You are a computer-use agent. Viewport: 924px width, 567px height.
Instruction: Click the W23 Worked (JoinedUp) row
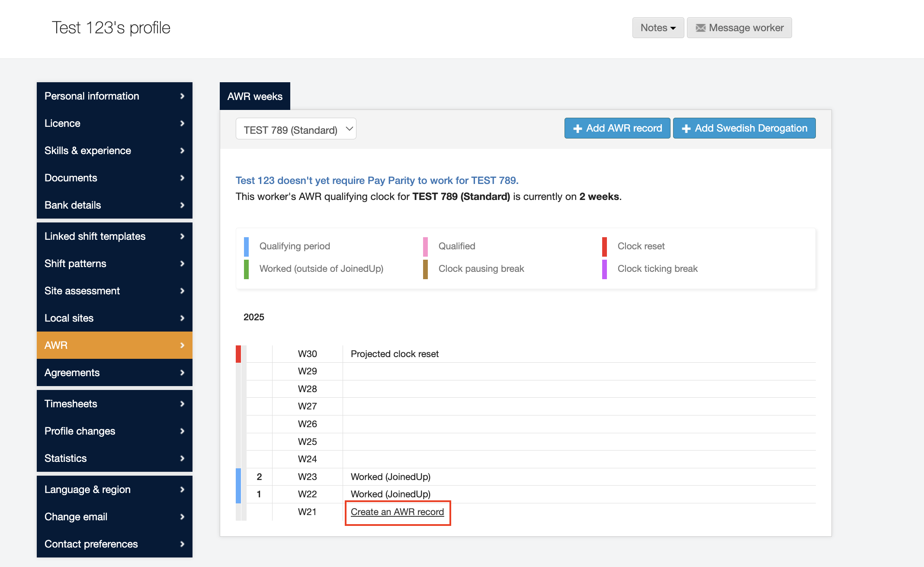coord(390,477)
